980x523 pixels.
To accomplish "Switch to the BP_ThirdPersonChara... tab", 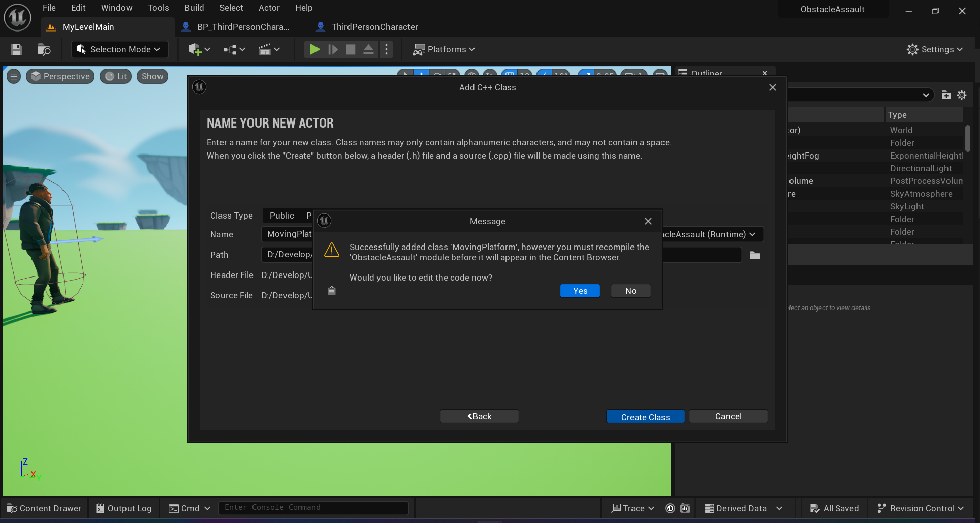I will [x=237, y=27].
